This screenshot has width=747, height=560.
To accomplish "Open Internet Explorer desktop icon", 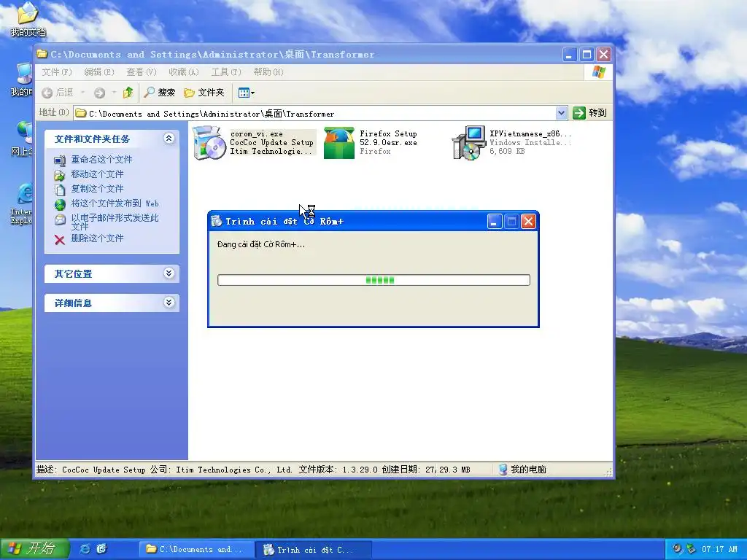I will (22, 204).
